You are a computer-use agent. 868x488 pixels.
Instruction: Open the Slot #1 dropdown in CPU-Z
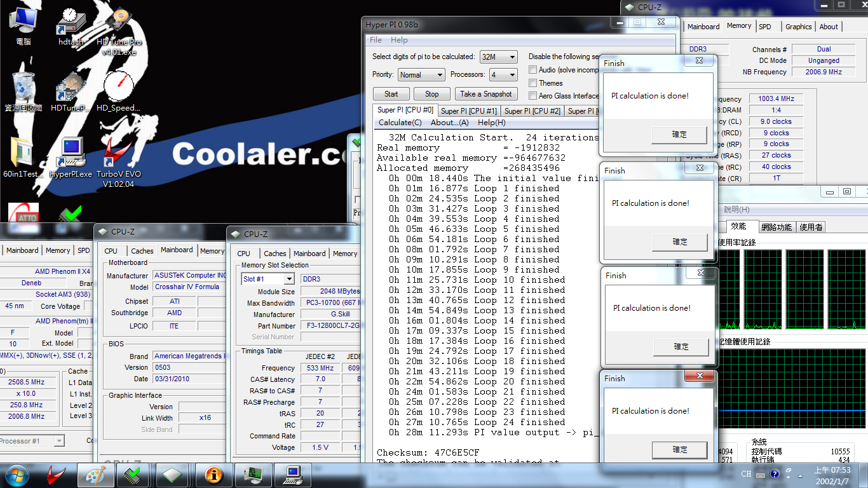click(x=268, y=279)
